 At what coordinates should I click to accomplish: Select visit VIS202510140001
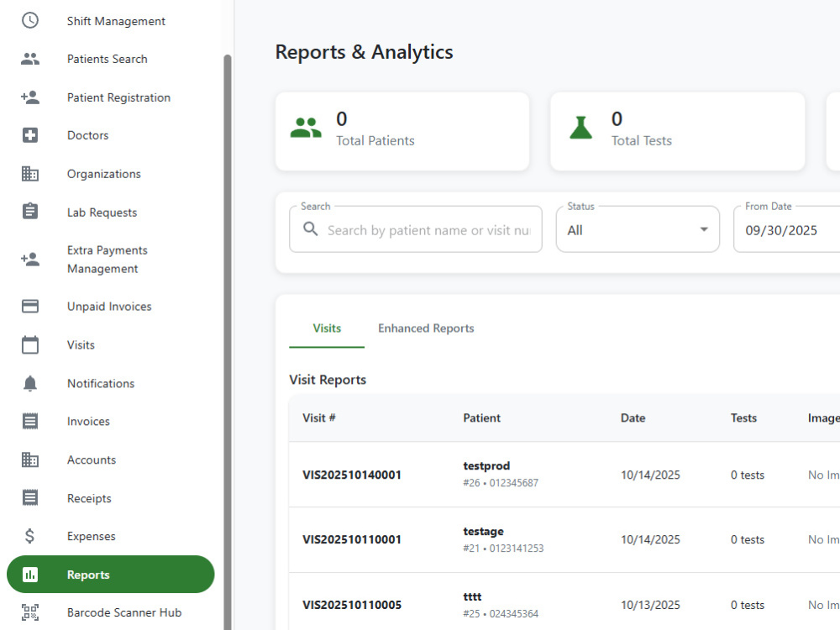tap(352, 475)
